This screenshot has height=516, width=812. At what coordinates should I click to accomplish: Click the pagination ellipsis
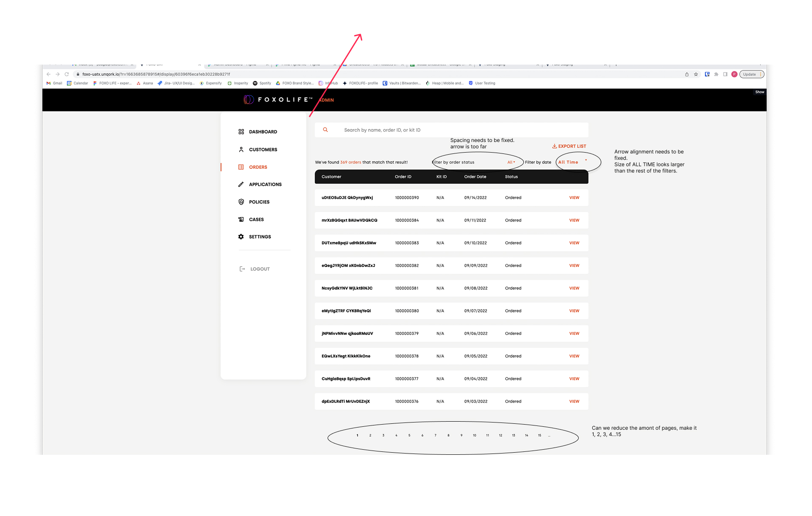pyautogui.click(x=549, y=436)
